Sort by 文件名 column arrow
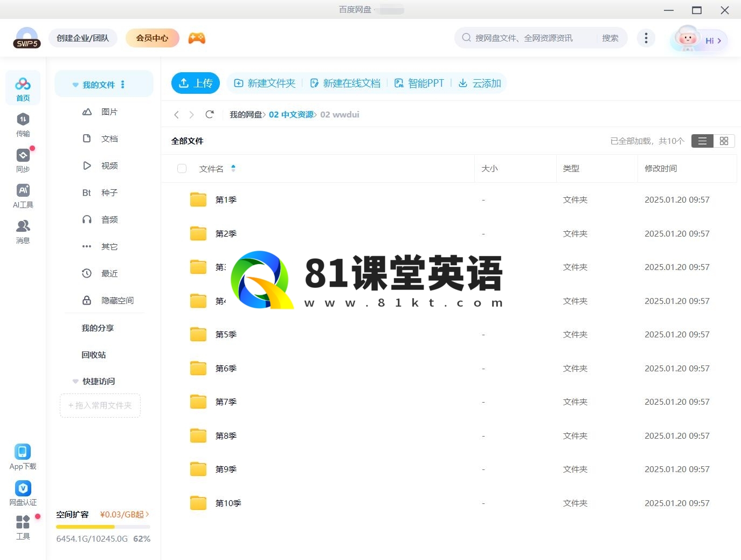The width and height of the screenshot is (741, 560). tap(233, 169)
